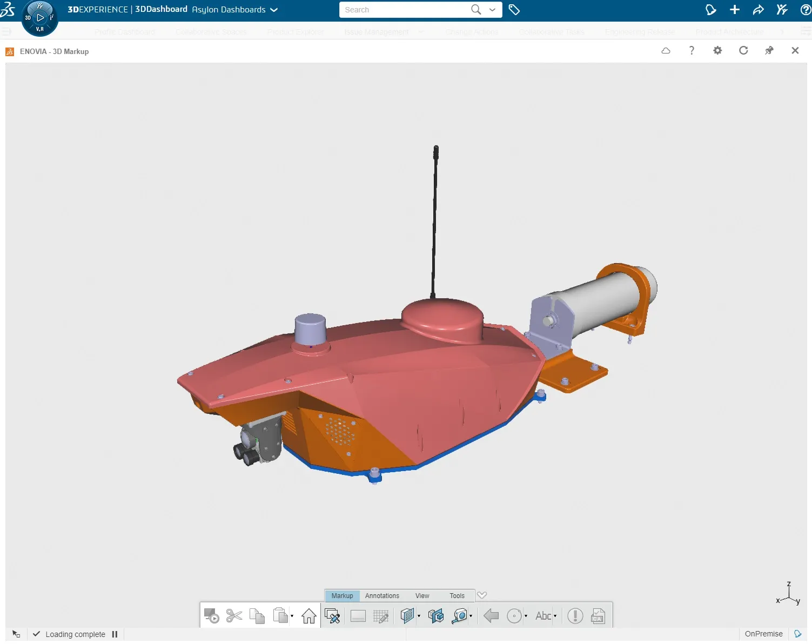Image resolution: width=812 pixels, height=644 pixels.
Task: Open the Asylon Dashboards dropdown
Action: pos(274,10)
